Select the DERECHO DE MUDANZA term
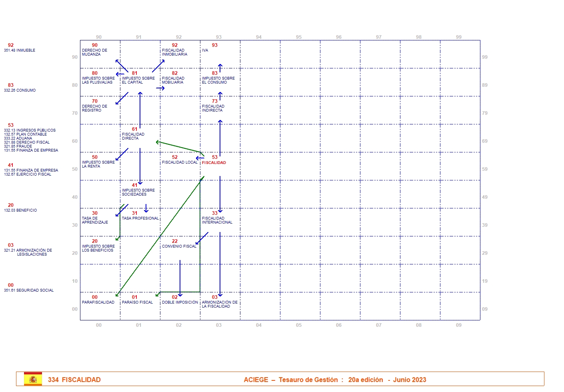 (x=94, y=52)
